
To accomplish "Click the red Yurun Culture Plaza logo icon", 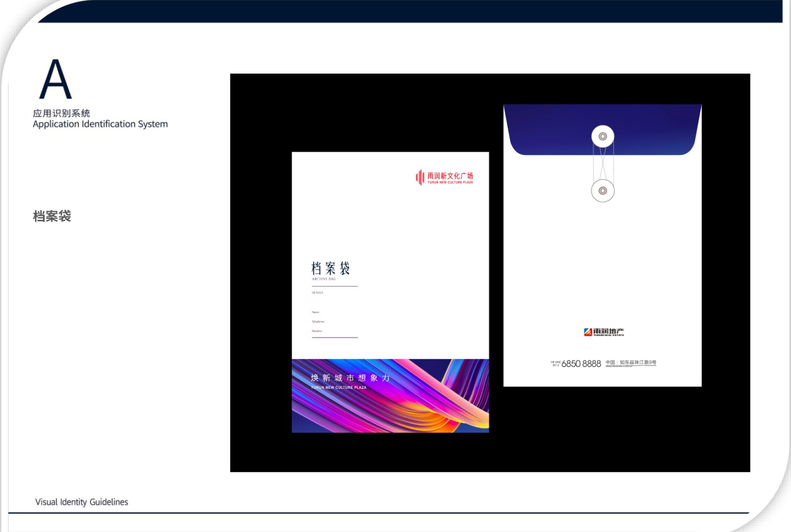I will tap(420, 177).
